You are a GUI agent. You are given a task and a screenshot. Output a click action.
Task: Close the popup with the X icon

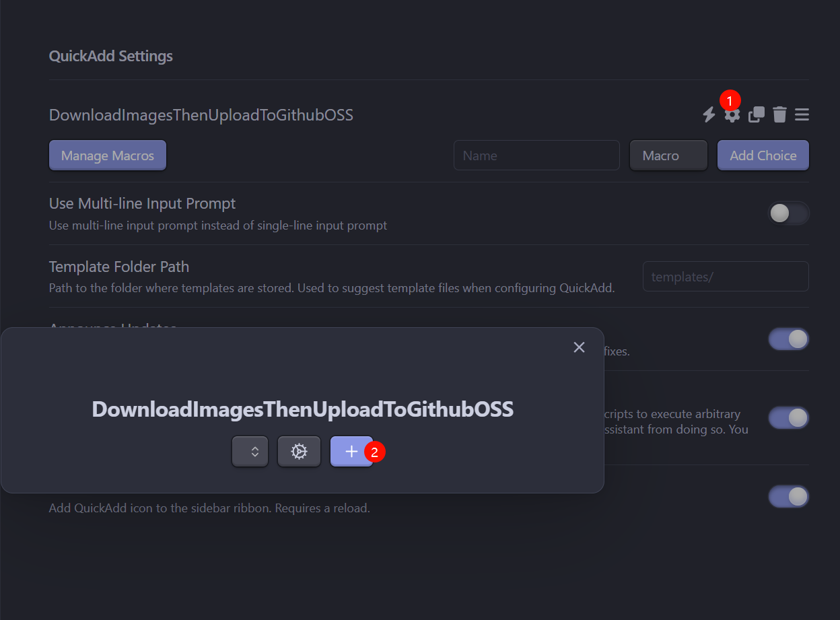click(x=579, y=347)
